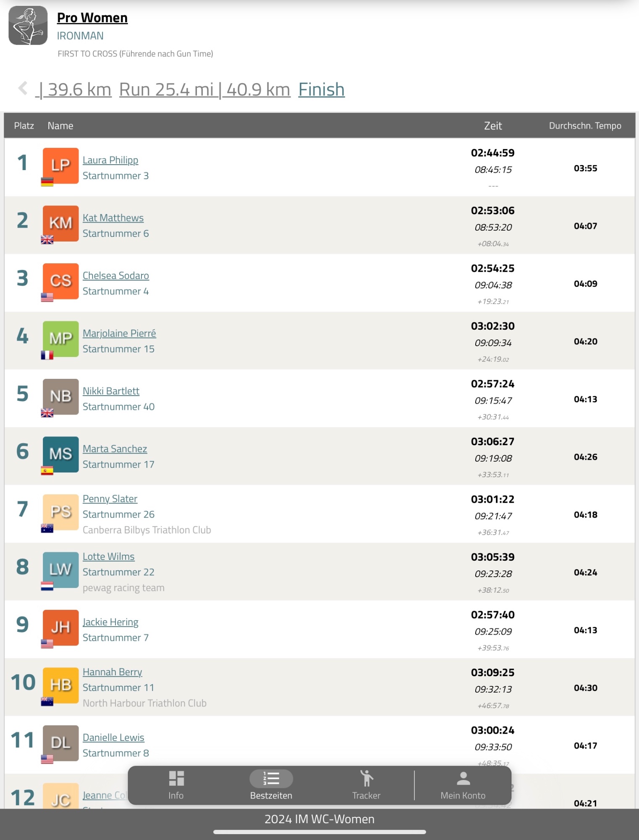The width and height of the screenshot is (639, 840).
Task: Tap Laura Philipp's LP avatar
Action: click(x=60, y=165)
